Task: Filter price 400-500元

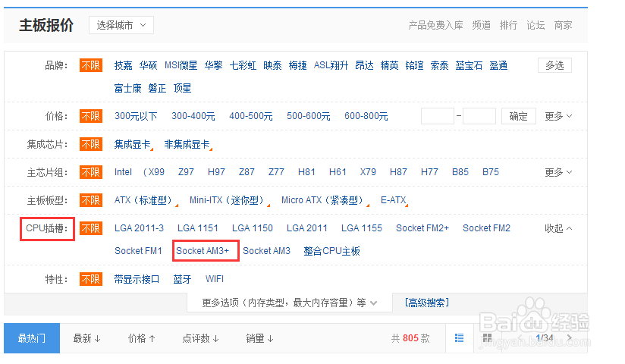Action: (251, 116)
